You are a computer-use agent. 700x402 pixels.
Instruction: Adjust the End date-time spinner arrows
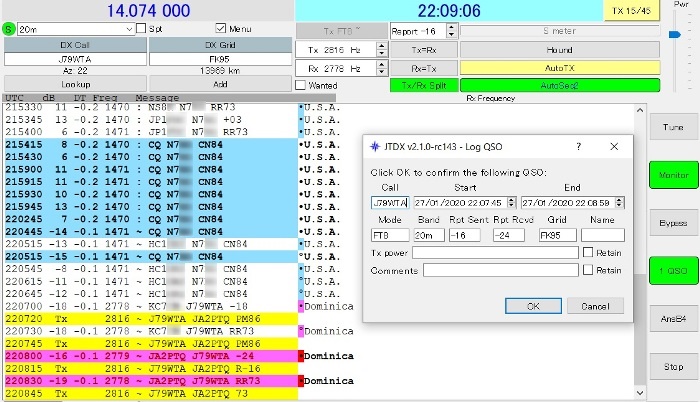click(619, 203)
